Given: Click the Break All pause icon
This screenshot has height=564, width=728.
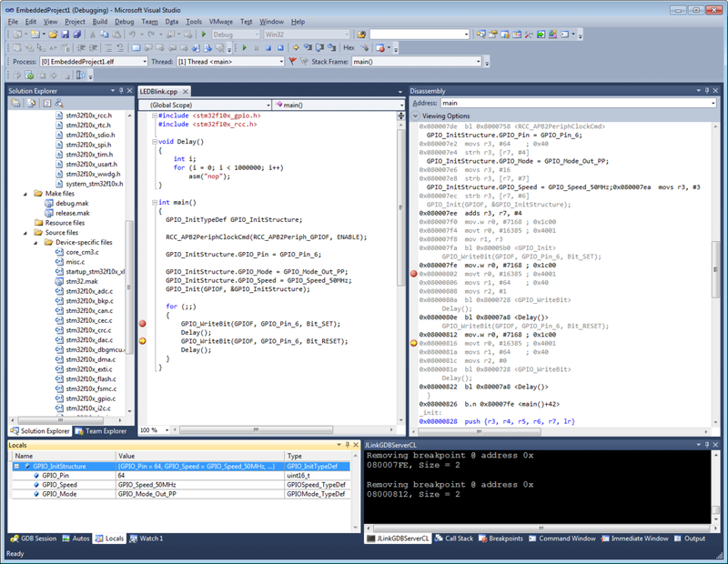Looking at the screenshot, I should (x=256, y=45).
